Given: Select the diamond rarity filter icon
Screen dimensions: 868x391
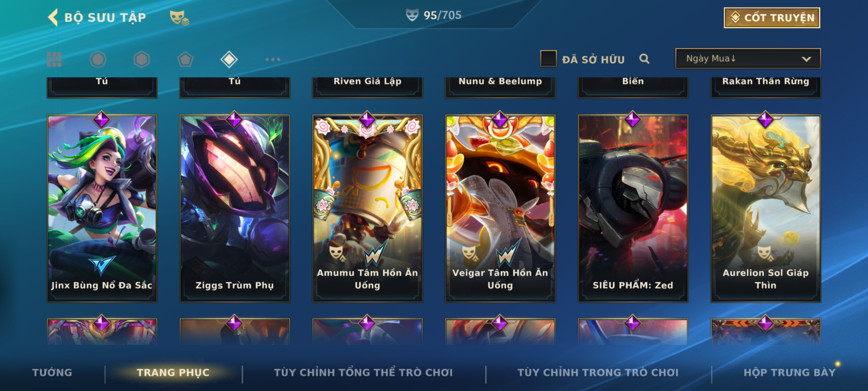Looking at the screenshot, I should (229, 59).
